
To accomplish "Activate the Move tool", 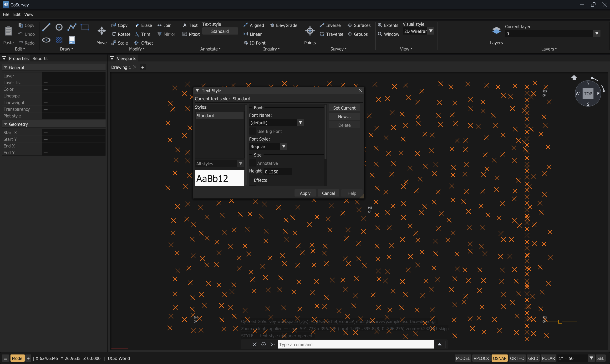I will point(102,35).
